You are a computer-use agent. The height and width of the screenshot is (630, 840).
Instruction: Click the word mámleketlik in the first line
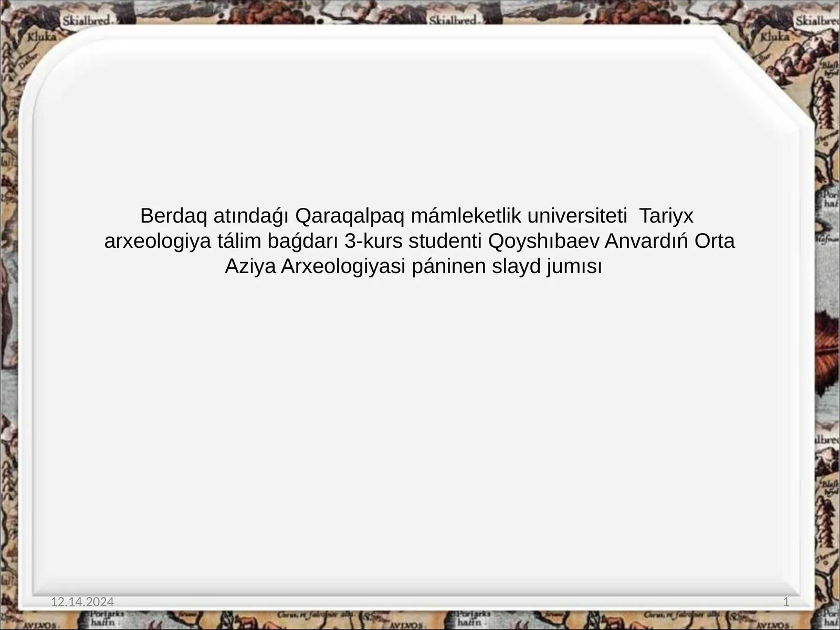coord(461,216)
